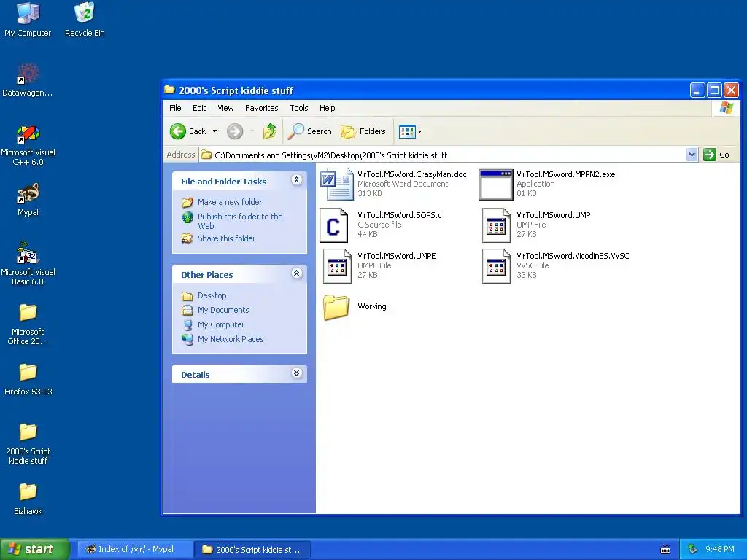Open the Help menu
Screen dimensions: 747x560
(327, 108)
